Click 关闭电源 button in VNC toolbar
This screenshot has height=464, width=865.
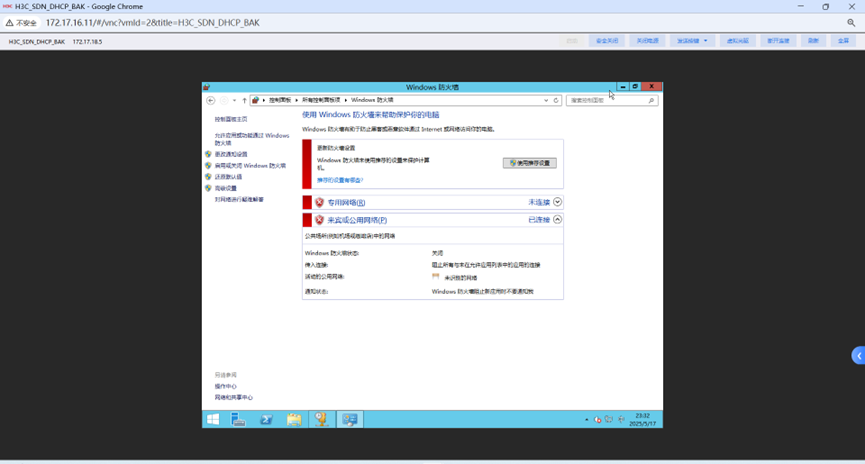(648, 41)
